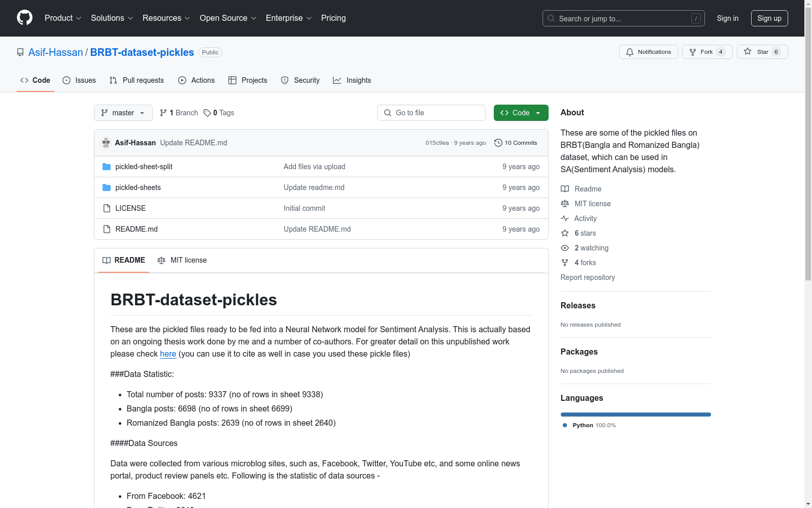
Task: View 1 Branch link
Action: click(x=179, y=113)
